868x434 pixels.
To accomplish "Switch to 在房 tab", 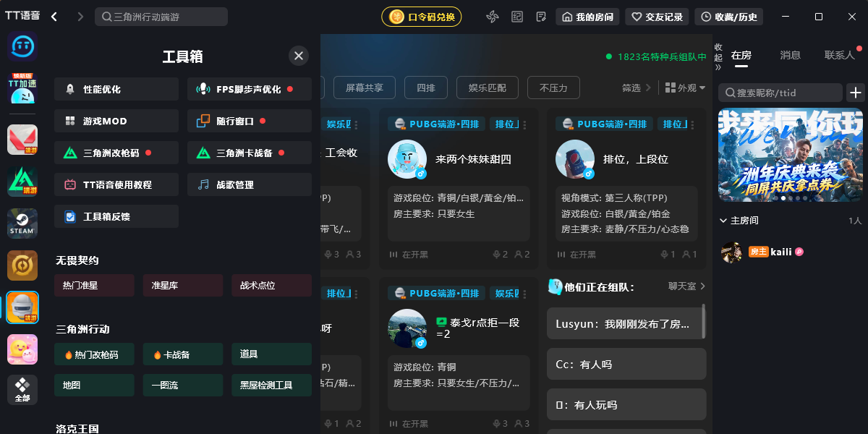I will coord(741,55).
